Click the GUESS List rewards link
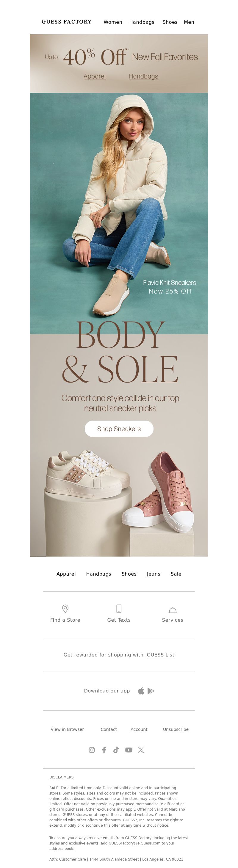Viewport: 238px width, 868px height. pos(160,654)
